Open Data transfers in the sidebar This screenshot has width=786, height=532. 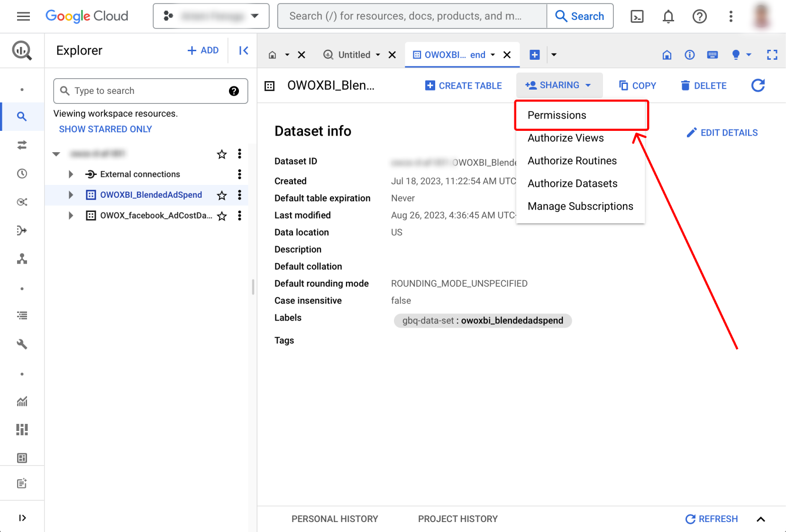[x=22, y=145]
